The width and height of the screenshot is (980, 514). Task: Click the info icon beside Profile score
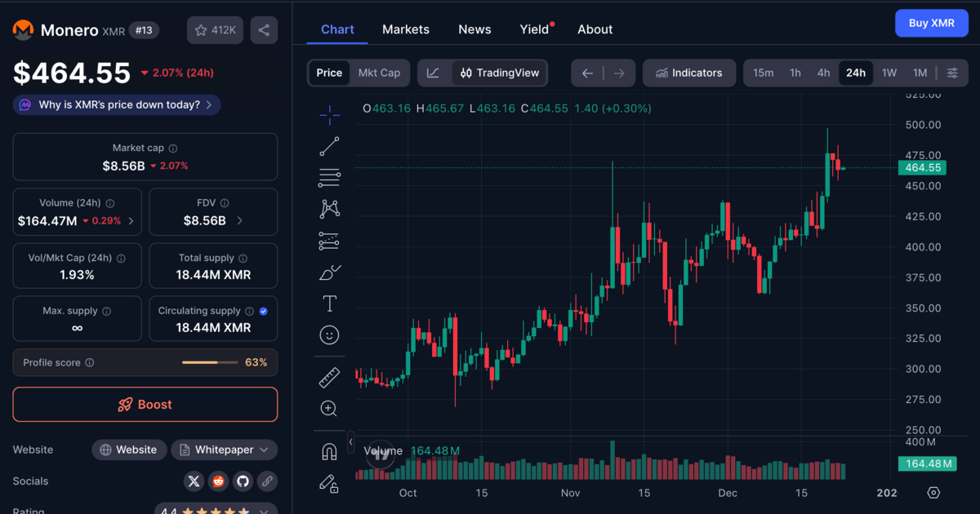[90, 362]
